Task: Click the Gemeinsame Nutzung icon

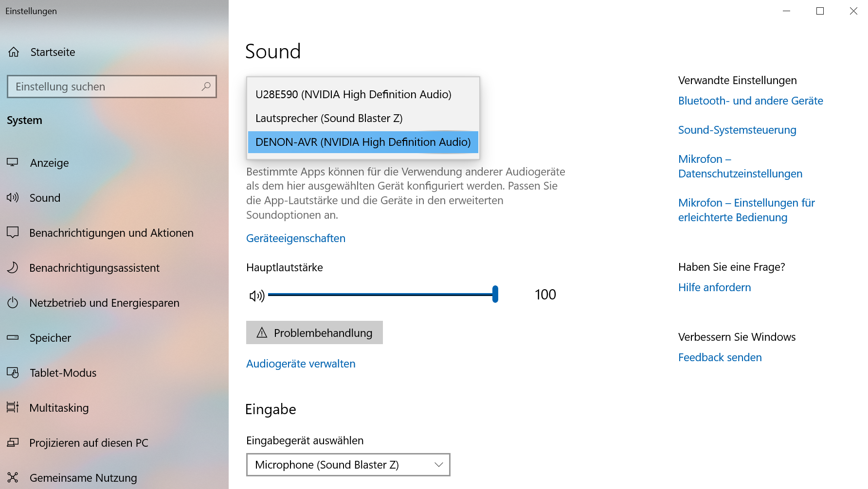Action: point(13,477)
